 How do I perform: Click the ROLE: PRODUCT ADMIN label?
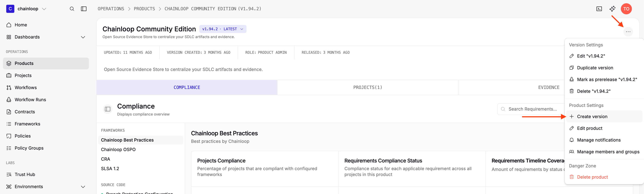[266, 52]
